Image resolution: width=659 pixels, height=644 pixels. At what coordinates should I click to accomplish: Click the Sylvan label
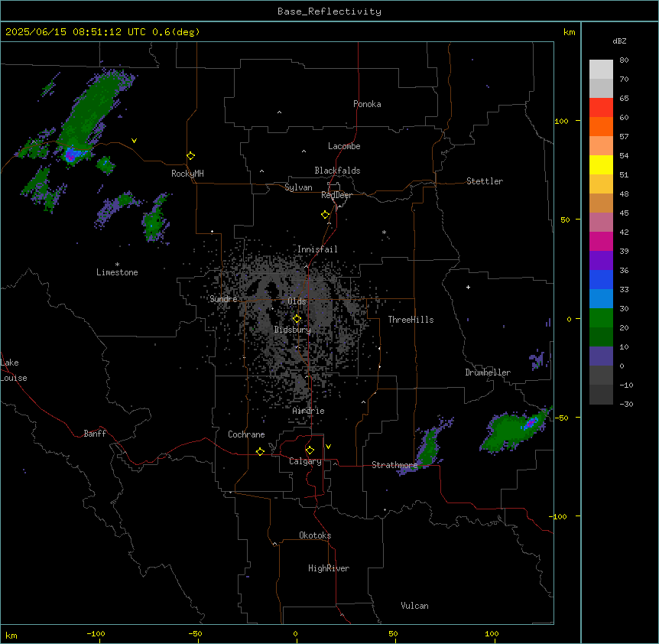[298, 187]
